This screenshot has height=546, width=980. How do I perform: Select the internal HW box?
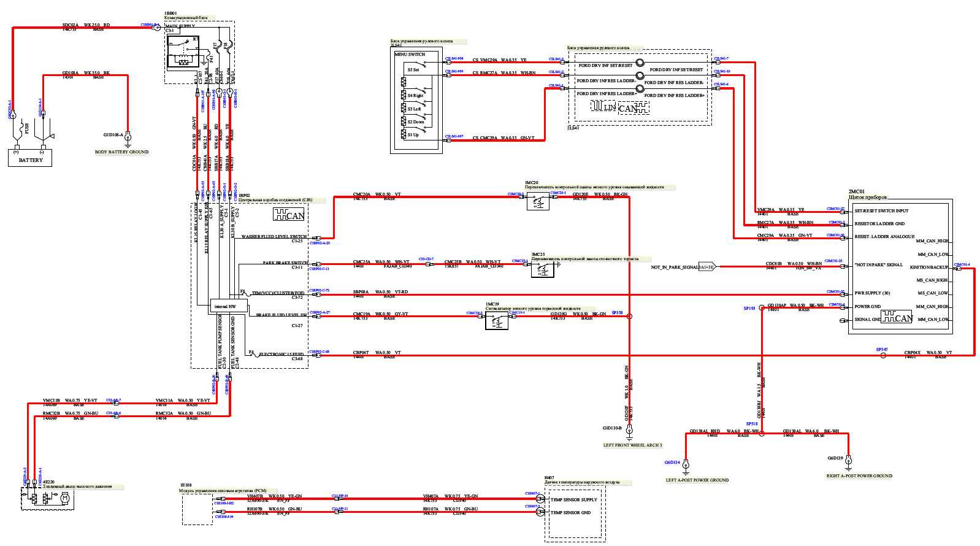coord(228,306)
